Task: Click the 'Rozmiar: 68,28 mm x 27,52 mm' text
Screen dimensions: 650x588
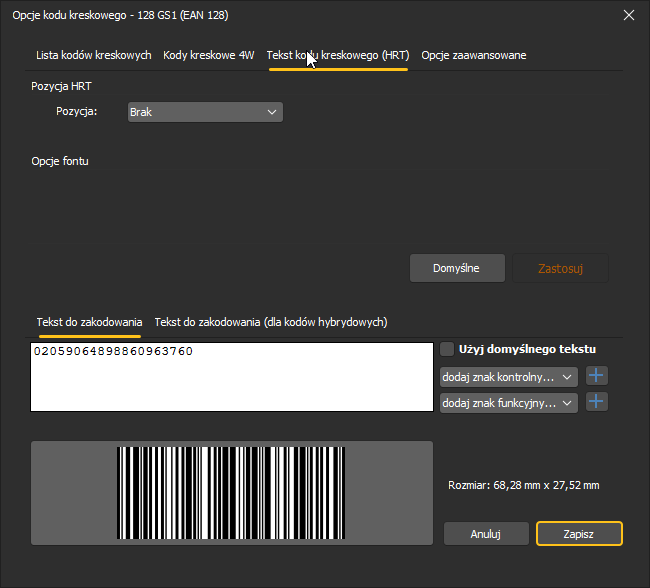Action: click(x=524, y=485)
